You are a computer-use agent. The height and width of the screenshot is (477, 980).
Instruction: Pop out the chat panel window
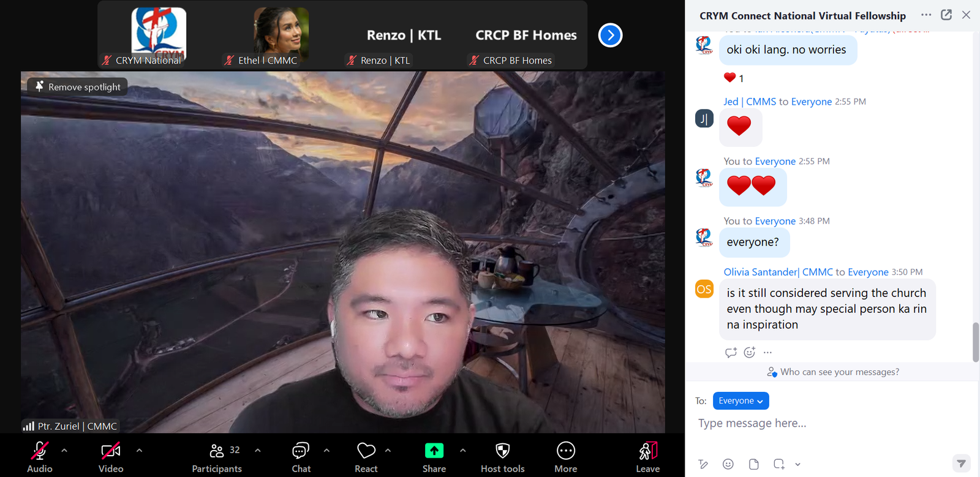(946, 15)
